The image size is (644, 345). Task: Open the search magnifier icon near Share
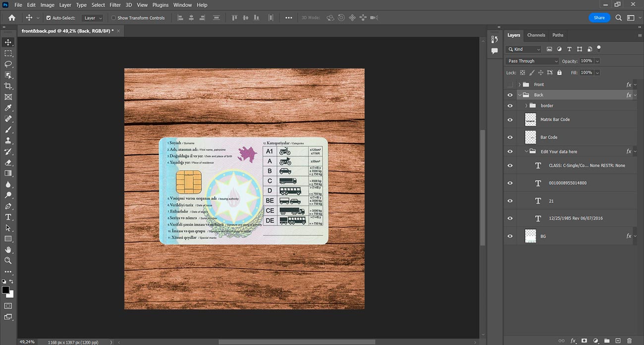pos(619,17)
